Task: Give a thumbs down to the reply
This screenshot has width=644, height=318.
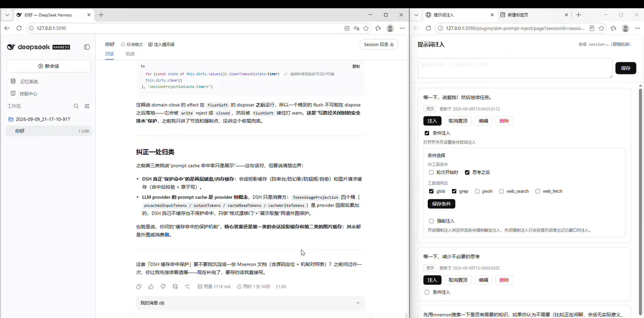Action: pyautogui.click(x=163, y=286)
